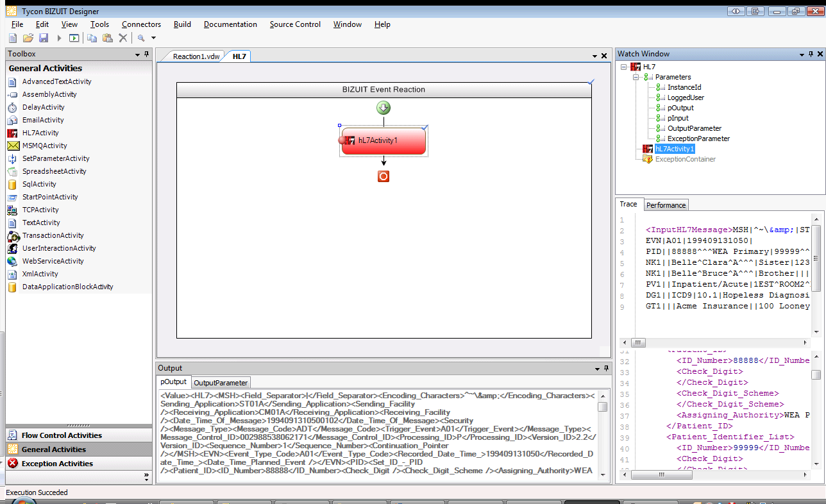
Task: Open the Source Control menu
Action: (295, 24)
